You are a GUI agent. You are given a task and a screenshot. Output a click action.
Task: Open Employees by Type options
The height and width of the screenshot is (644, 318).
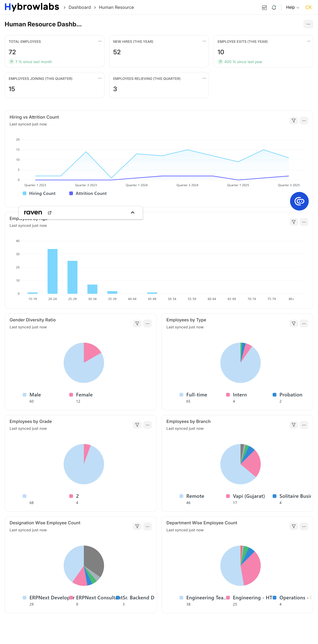pyautogui.click(x=304, y=324)
